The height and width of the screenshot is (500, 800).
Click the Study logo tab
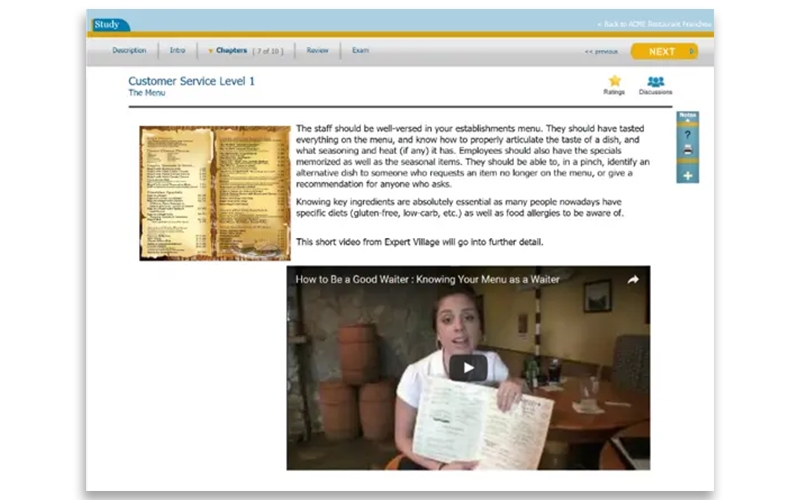[x=107, y=24]
